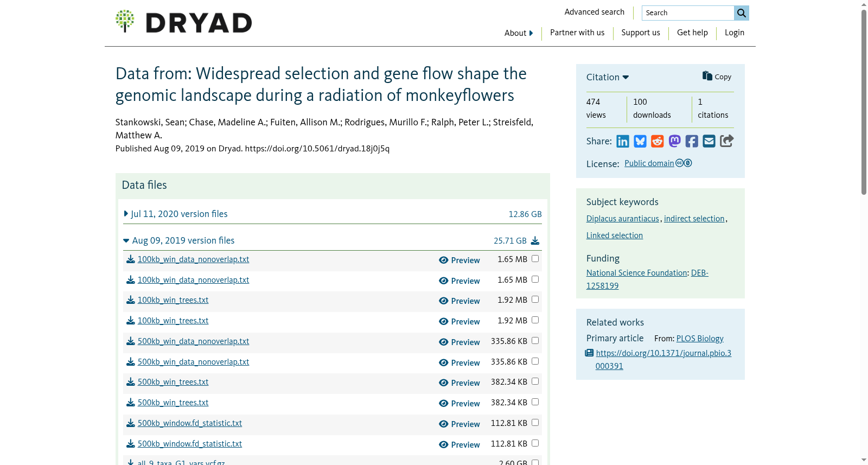Submit the search with the magnifier button
This screenshot has height=465, width=868.
tap(741, 13)
